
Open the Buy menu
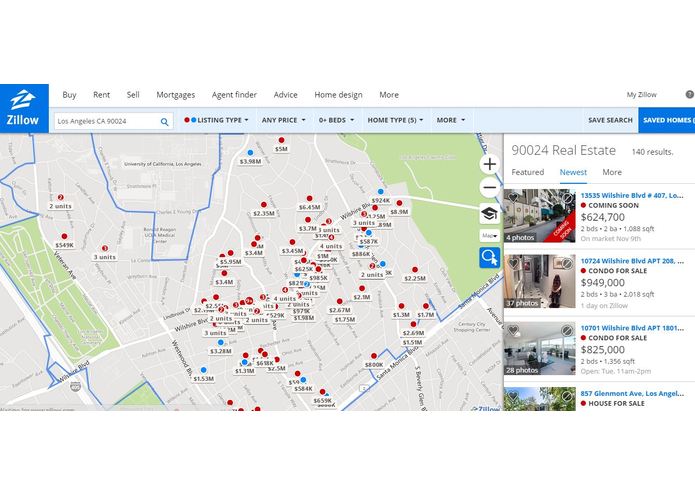[69, 95]
